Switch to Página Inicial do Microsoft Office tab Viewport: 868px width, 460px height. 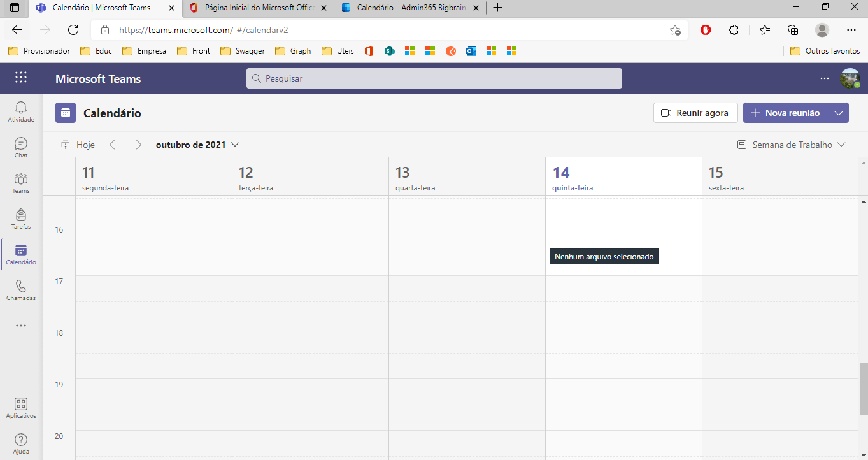pyautogui.click(x=260, y=8)
